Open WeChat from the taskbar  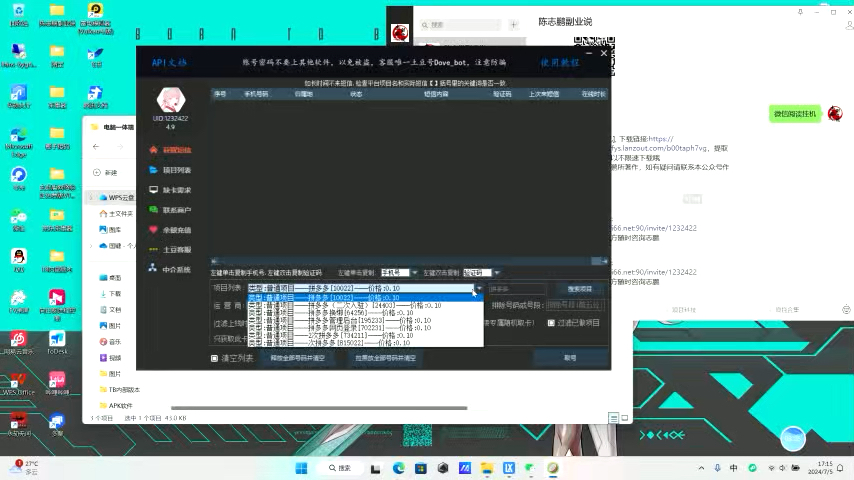(530, 468)
